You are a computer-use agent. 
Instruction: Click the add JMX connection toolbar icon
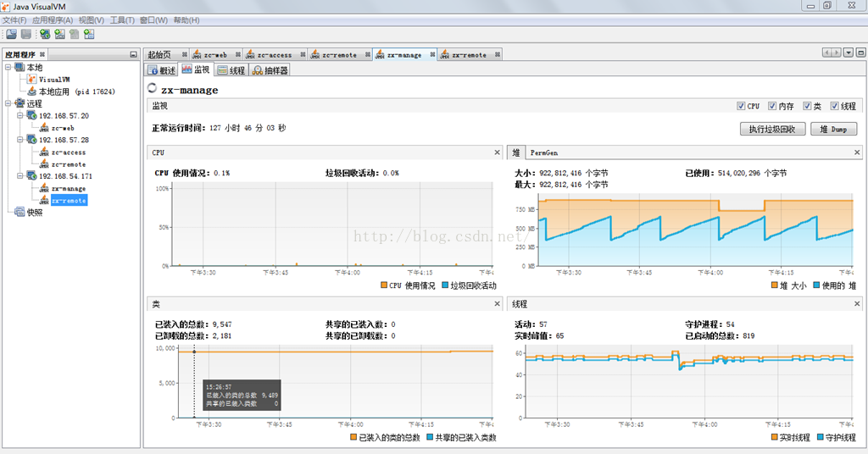pyautogui.click(x=59, y=34)
